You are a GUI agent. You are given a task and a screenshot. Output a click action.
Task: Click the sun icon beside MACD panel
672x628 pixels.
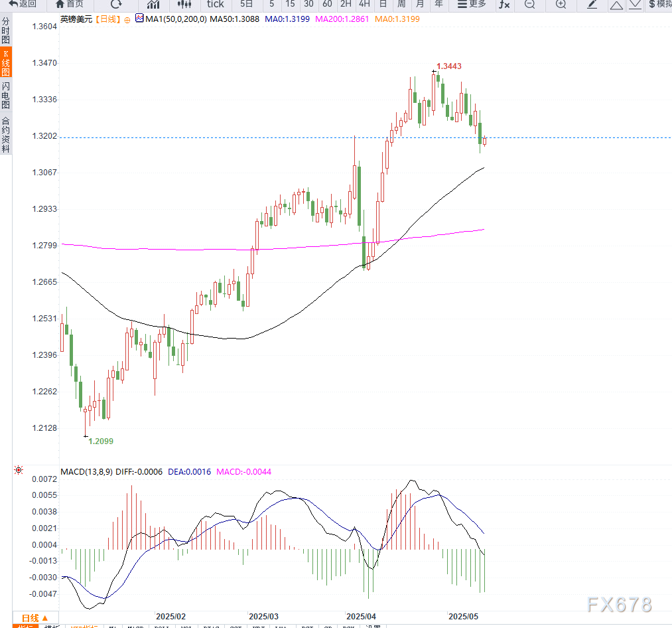point(19,471)
